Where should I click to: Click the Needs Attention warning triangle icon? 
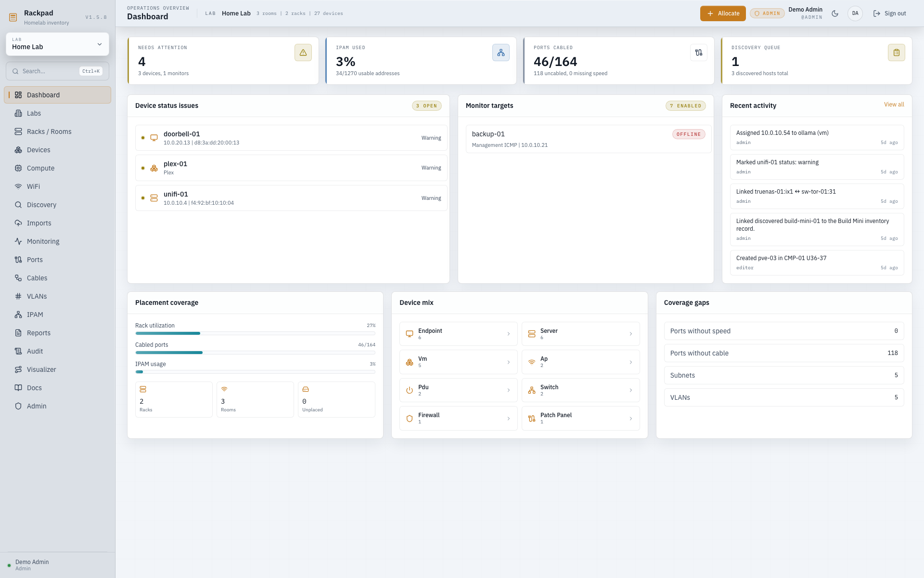[x=303, y=53]
